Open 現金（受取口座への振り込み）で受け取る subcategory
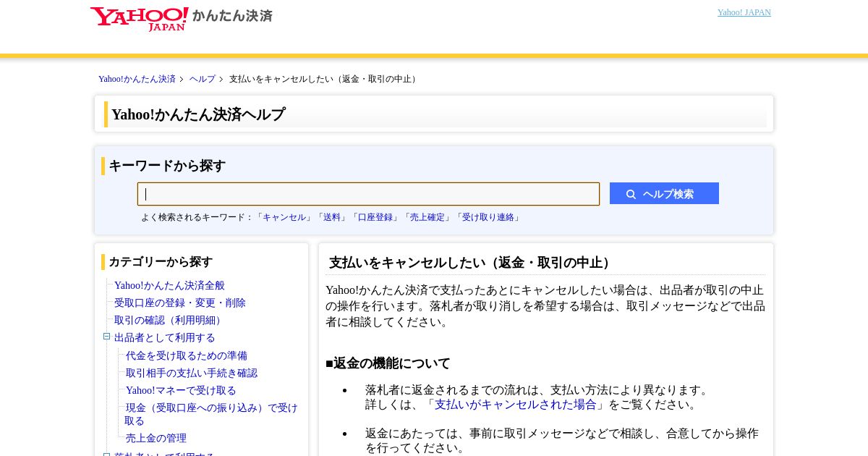This screenshot has height=456, width=868. coord(211,414)
